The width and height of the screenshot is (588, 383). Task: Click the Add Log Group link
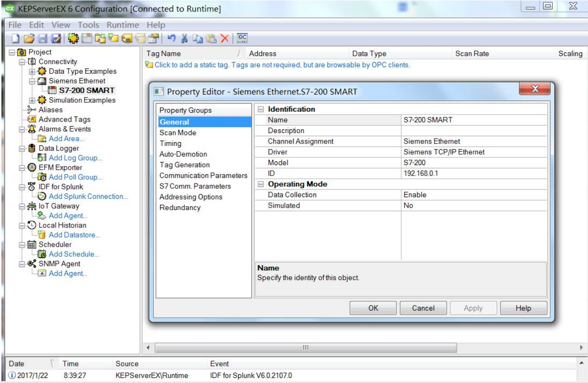point(76,158)
